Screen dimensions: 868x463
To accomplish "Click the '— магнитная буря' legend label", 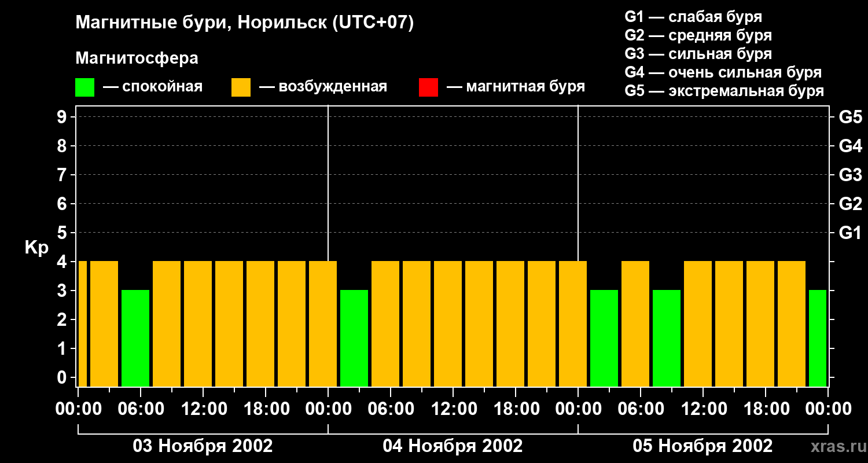I will (x=516, y=87).
